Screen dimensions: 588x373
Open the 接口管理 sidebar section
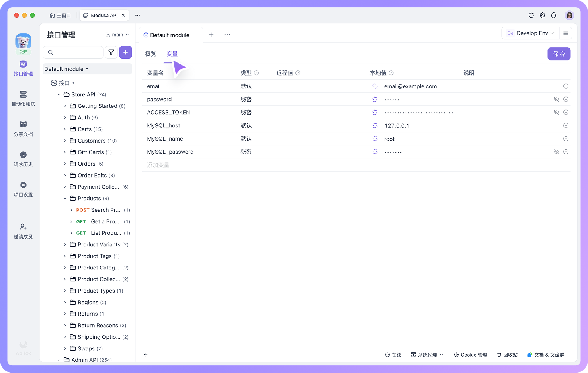click(23, 68)
